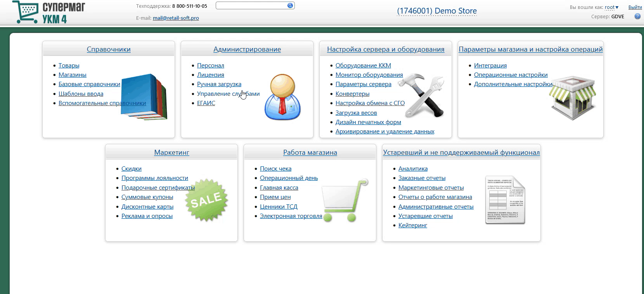Viewport: 644px width, 294px height.
Task: Open the Товары link
Action: (69, 66)
